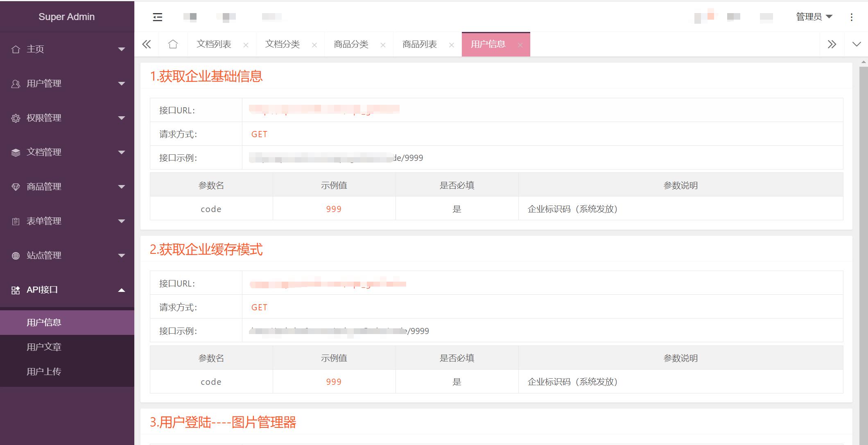Open 用户文章 in the sidebar submenu
Viewport: 868px width, 445px height.
[x=67, y=347]
